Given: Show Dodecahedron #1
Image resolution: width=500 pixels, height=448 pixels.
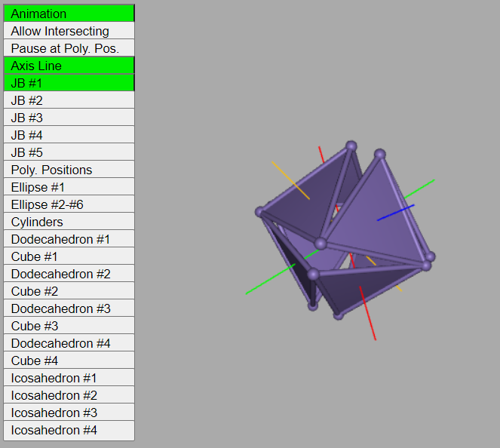Looking at the screenshot, I should pyautogui.click(x=69, y=239).
